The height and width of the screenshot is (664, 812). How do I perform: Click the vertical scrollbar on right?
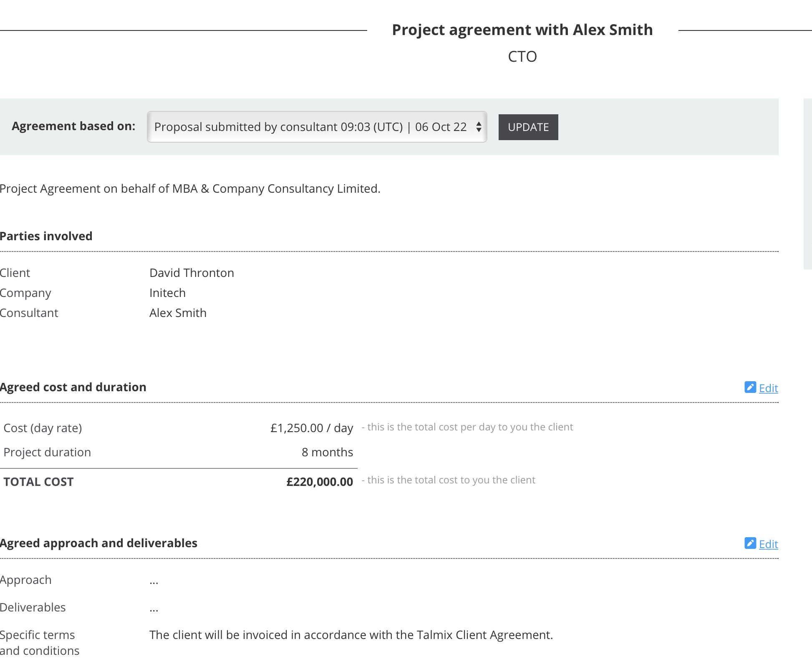[807, 184]
